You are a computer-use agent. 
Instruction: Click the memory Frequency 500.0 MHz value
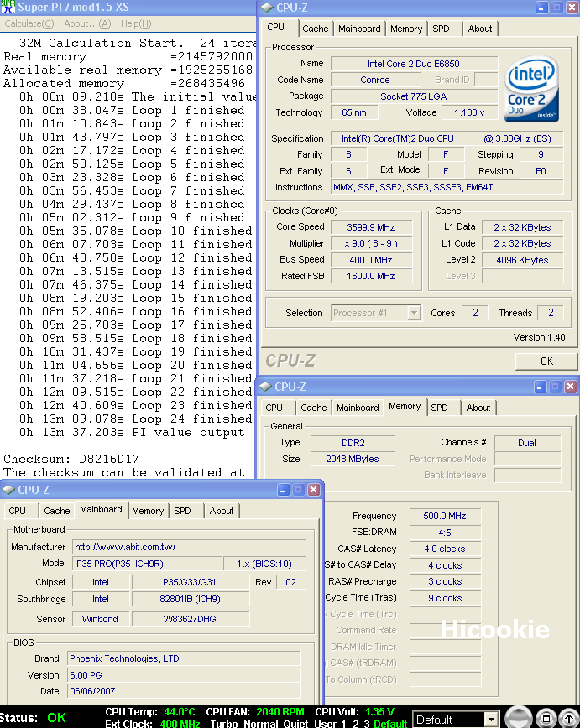[x=445, y=516]
